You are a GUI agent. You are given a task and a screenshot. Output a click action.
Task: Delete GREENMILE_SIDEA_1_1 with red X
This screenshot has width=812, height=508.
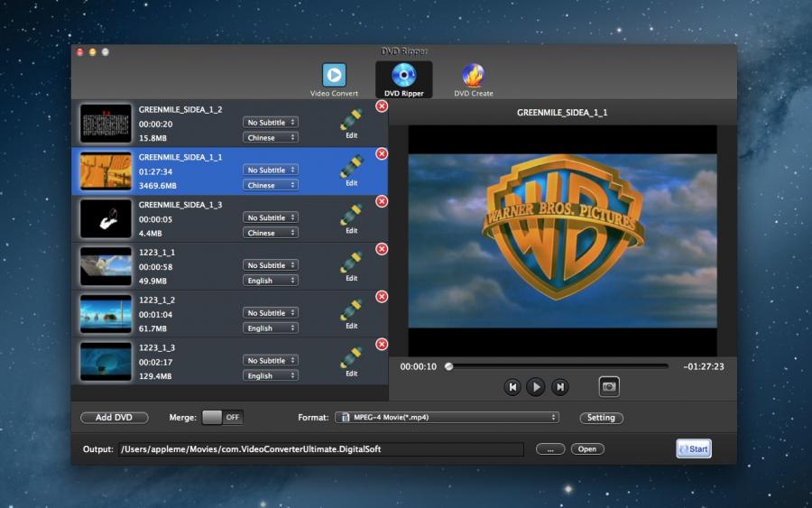382,153
